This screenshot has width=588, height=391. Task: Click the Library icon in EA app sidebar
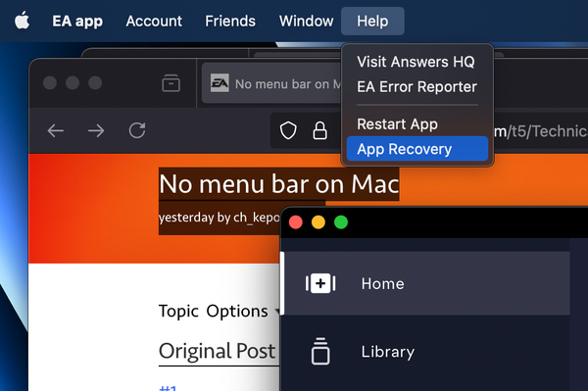click(x=320, y=351)
